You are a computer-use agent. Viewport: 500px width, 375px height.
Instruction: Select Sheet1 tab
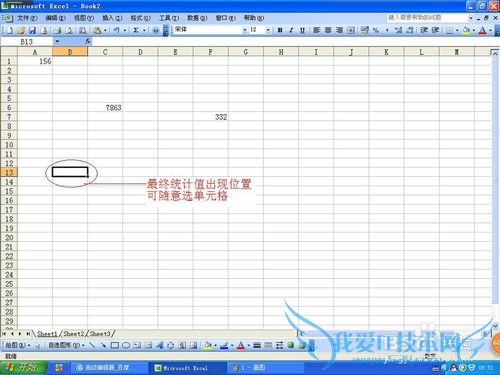(47, 334)
